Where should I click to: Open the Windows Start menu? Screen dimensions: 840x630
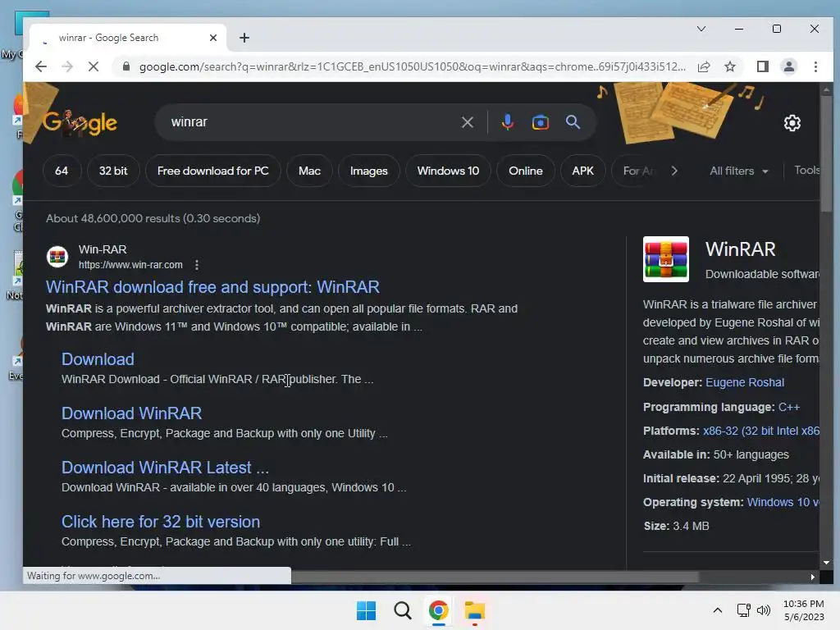point(367,610)
